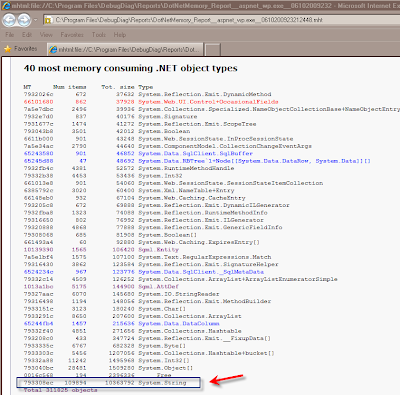Click the Forward navigation arrow button
This screenshot has width=400, height=395.
(24, 20)
